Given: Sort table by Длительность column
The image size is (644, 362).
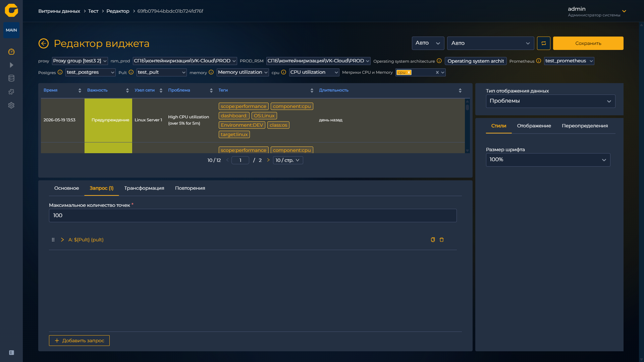Looking at the screenshot, I should [460, 90].
